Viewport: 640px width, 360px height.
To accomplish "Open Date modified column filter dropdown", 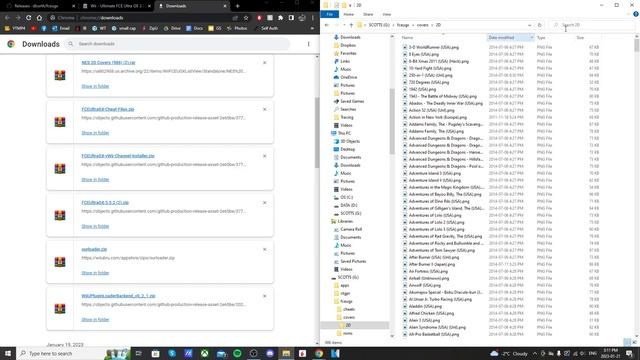I will pos(531,38).
